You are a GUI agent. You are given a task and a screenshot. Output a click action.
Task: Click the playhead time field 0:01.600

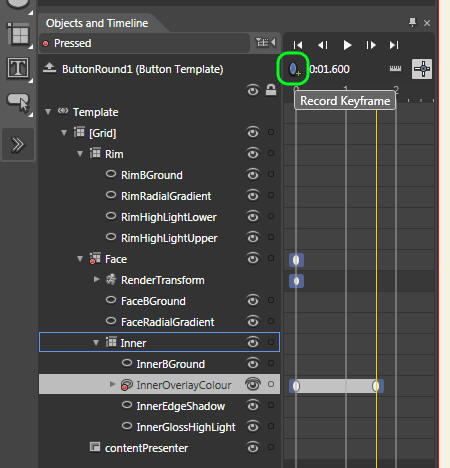[x=329, y=69]
